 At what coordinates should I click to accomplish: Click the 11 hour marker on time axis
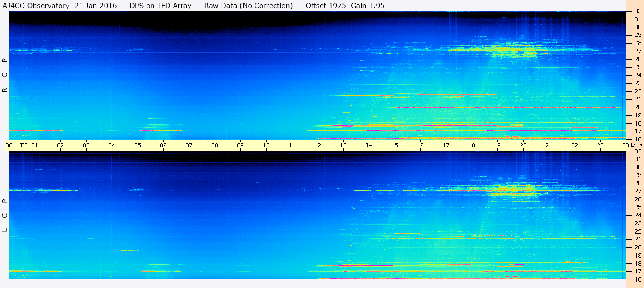[292, 145]
